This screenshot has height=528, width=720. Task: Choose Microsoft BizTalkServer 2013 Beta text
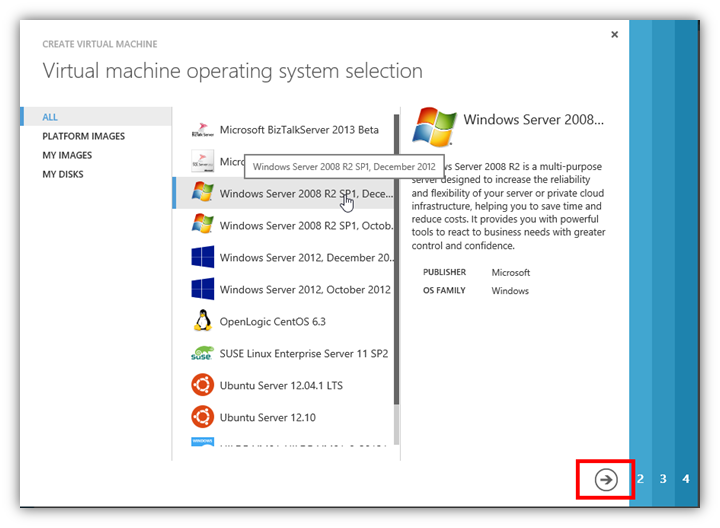(299, 130)
